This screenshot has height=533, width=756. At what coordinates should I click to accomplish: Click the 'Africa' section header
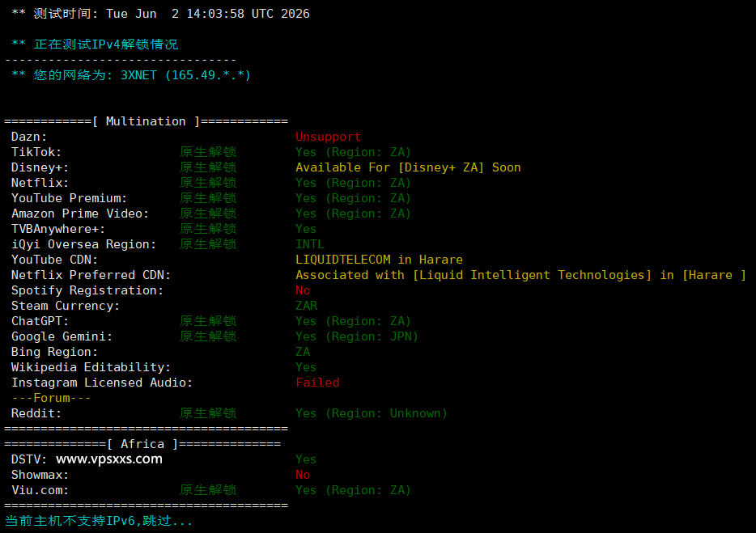coord(142,444)
